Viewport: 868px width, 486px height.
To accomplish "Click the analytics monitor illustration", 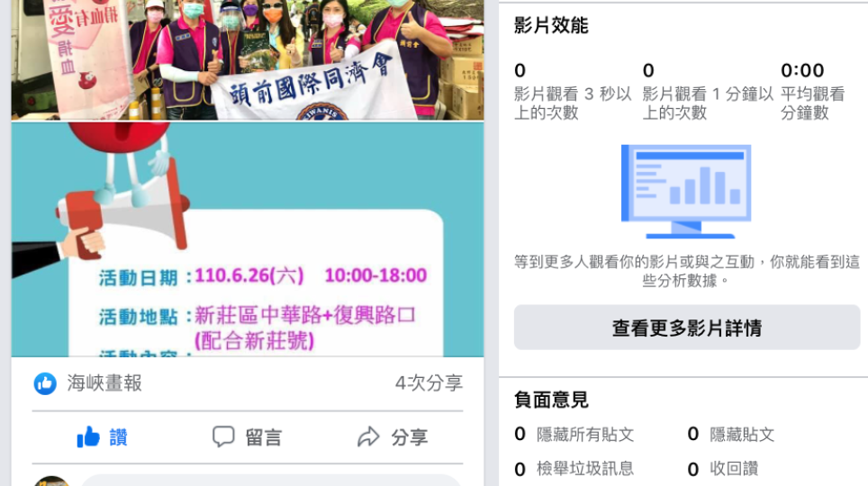I will tap(686, 192).
